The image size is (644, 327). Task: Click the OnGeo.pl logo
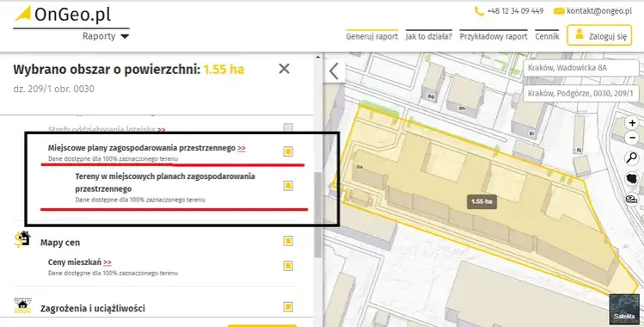click(x=63, y=15)
